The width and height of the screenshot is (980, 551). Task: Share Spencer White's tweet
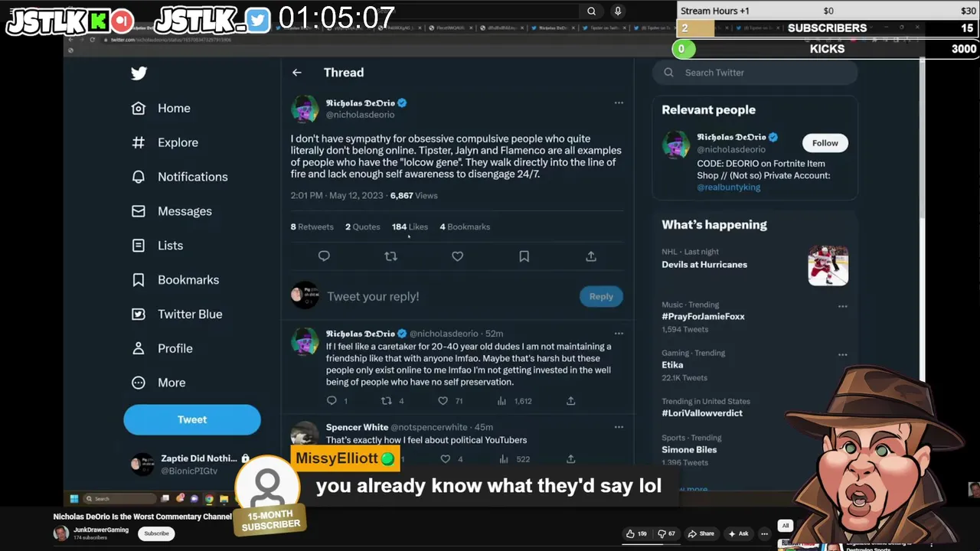[x=571, y=459]
